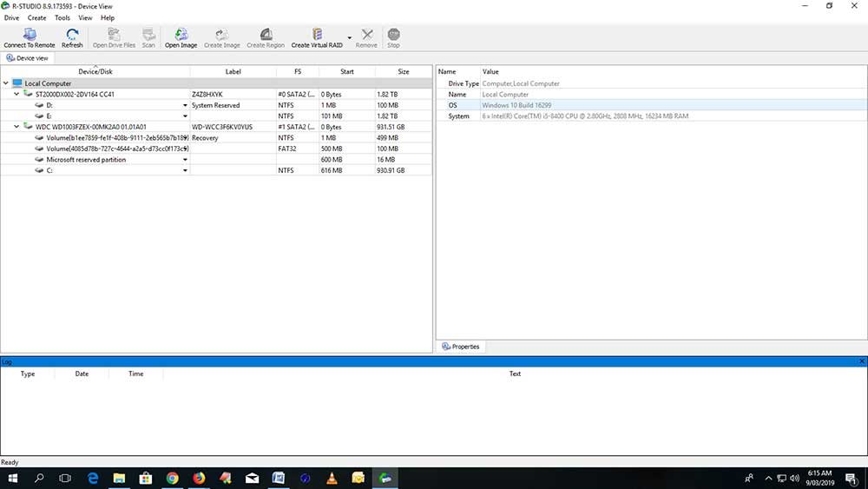The width and height of the screenshot is (868, 489).
Task: Collapse the Local Computer tree node
Action: pyautogui.click(x=6, y=83)
